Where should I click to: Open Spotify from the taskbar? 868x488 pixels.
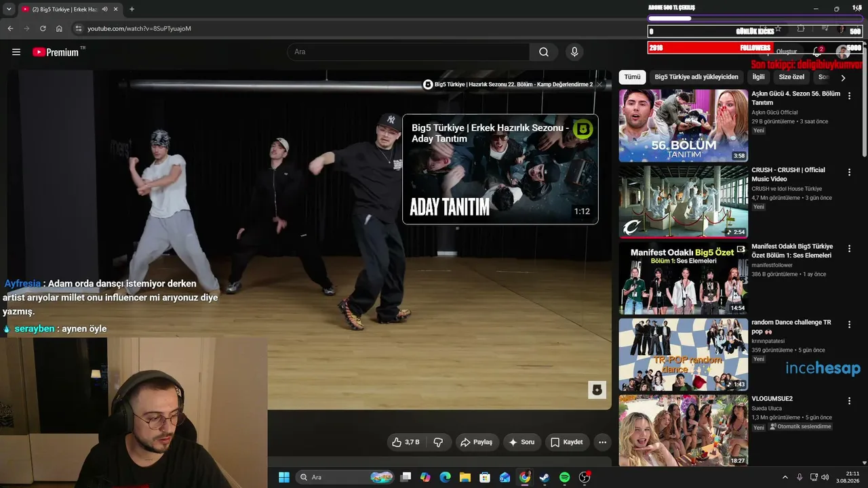tap(564, 477)
